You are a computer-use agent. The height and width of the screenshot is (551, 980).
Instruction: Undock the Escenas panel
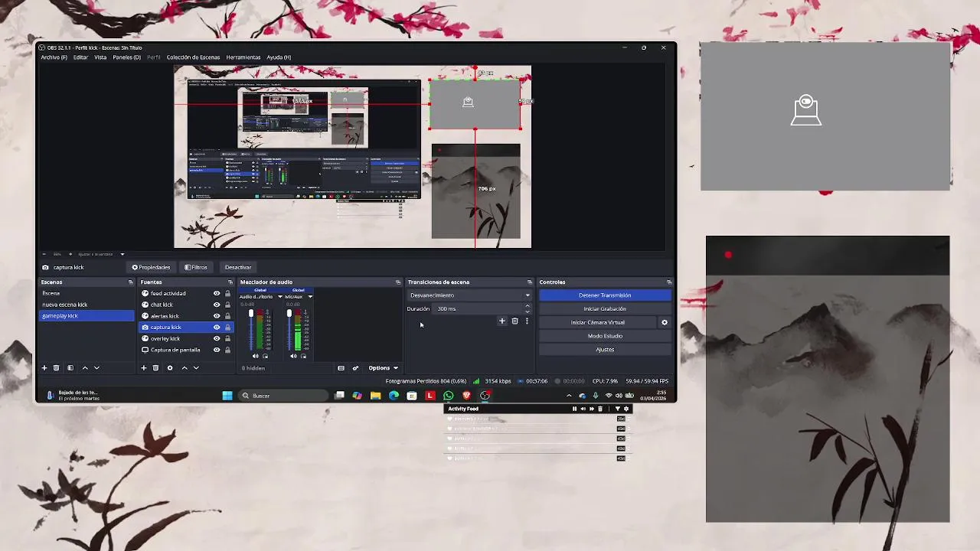(x=130, y=282)
